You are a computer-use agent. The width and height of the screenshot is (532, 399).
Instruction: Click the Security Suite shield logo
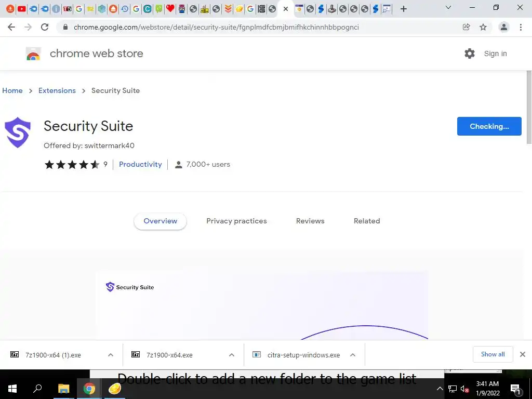coord(18,132)
